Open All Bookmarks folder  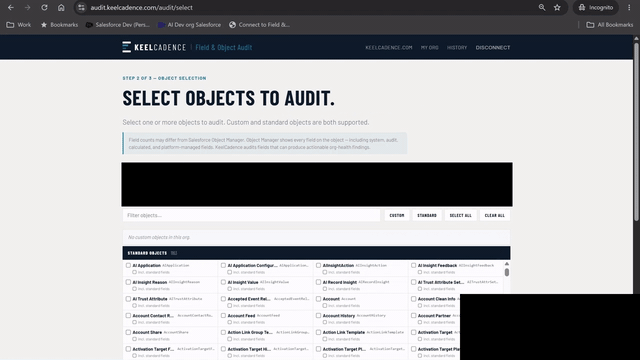(610, 25)
